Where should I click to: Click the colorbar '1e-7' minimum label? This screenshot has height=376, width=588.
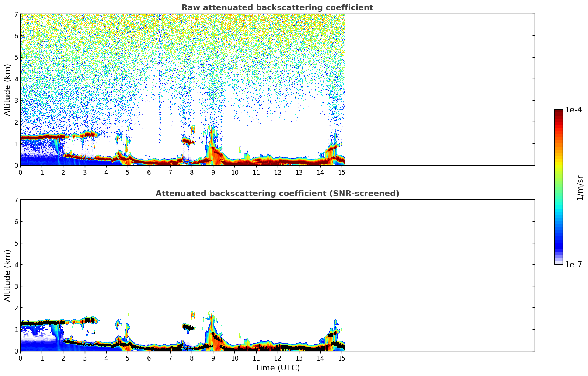(x=573, y=265)
